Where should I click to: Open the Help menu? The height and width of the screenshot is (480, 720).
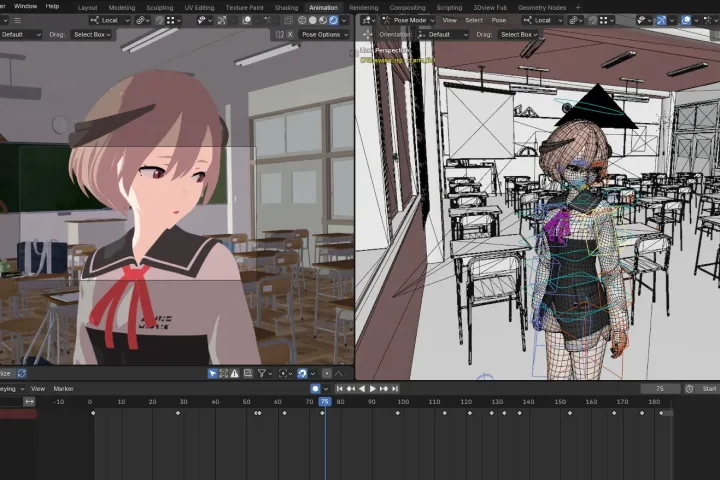point(52,6)
